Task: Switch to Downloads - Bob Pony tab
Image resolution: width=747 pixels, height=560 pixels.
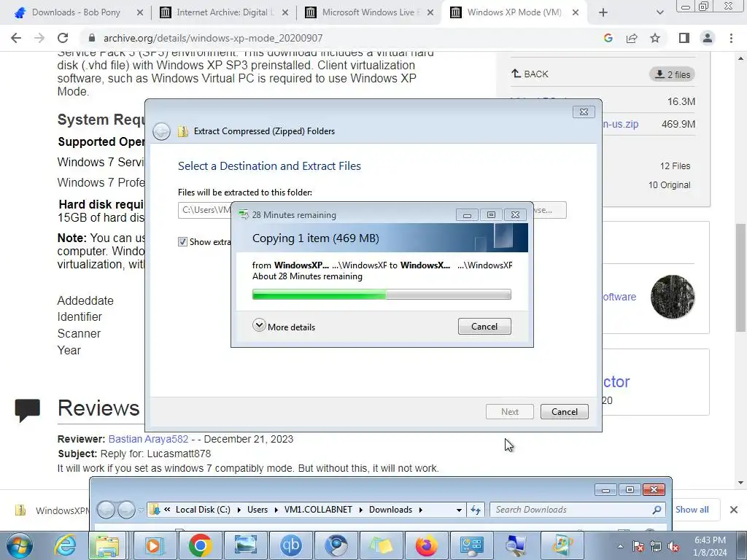Action: 76,12
